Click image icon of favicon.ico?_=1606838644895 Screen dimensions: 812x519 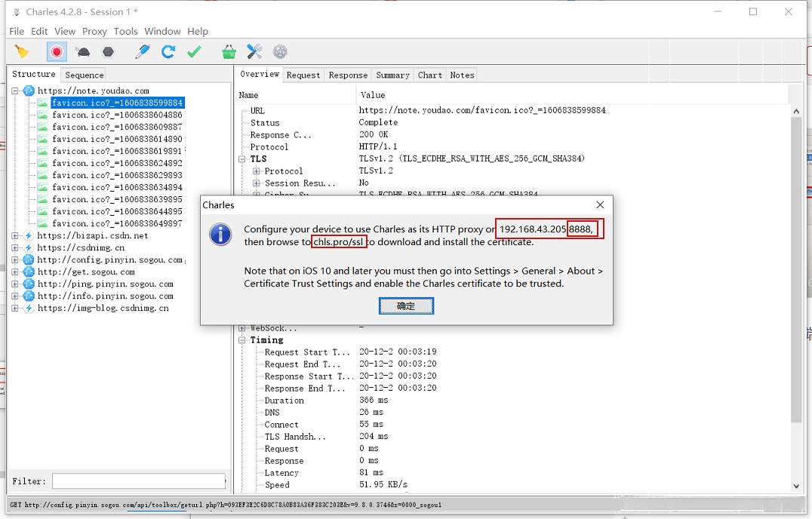pyautogui.click(x=43, y=212)
